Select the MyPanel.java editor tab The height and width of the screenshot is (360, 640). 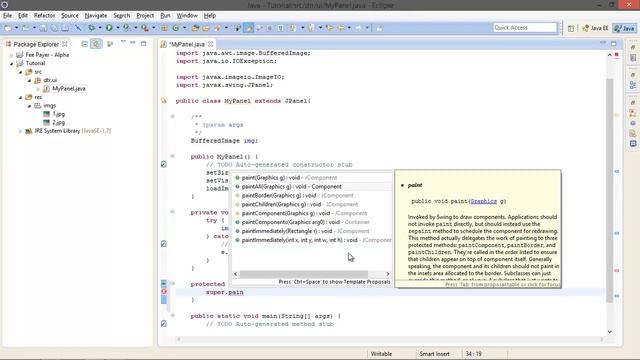point(187,44)
